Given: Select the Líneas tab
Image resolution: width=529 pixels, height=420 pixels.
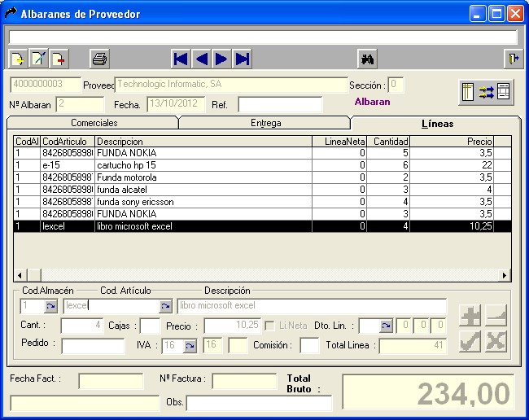Looking at the screenshot, I should [x=437, y=124].
